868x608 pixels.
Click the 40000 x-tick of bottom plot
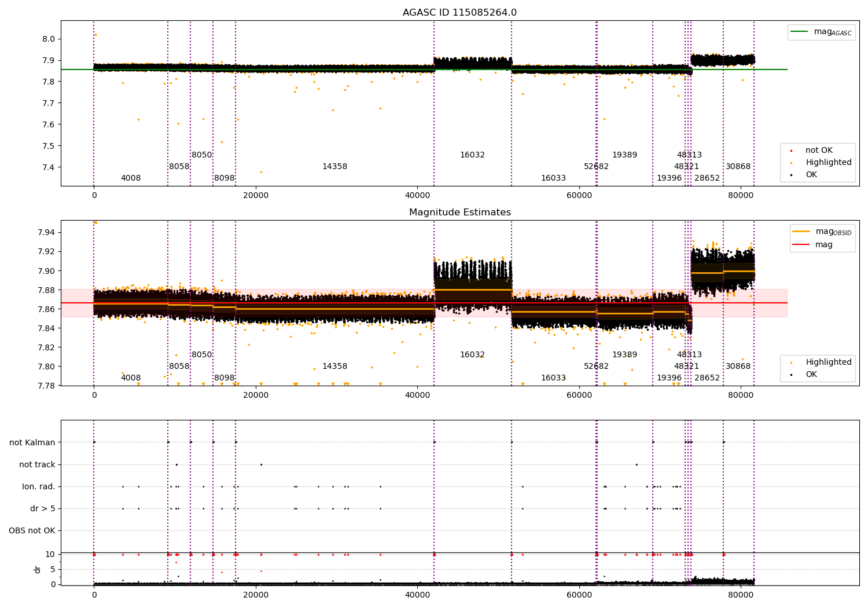417,595
